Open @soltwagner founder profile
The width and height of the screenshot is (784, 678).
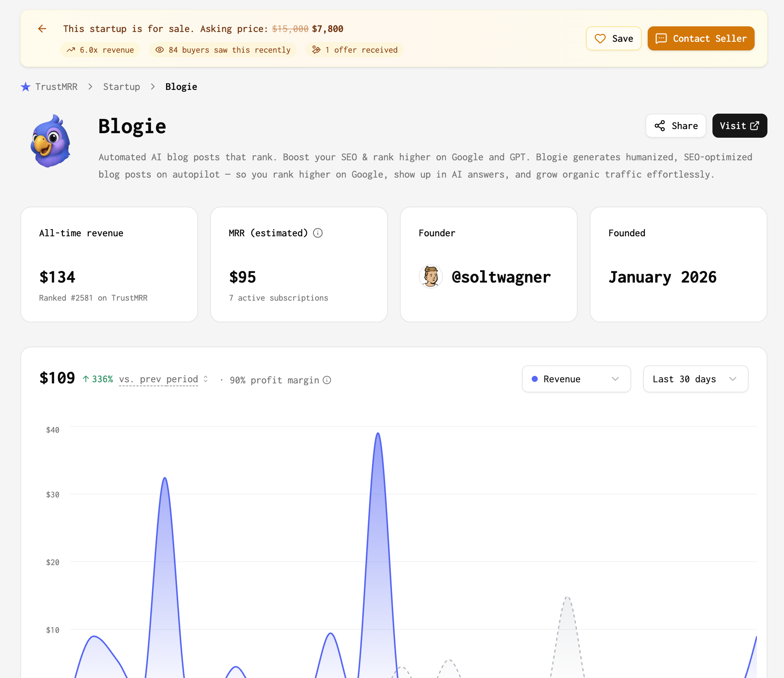tap(501, 277)
